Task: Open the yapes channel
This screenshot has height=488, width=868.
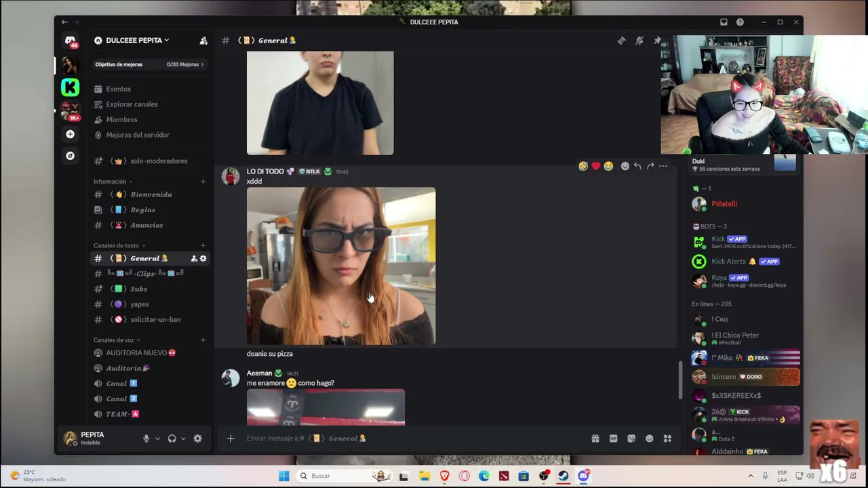Action: coord(149,304)
